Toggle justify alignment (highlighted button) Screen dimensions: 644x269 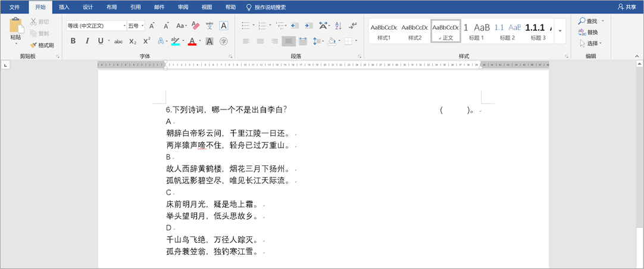tap(289, 41)
